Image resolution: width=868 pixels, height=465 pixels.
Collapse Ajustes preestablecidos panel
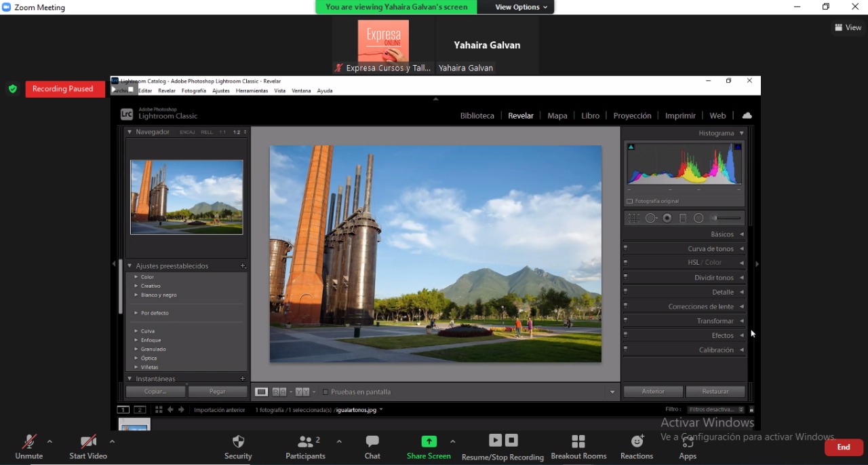(130, 266)
